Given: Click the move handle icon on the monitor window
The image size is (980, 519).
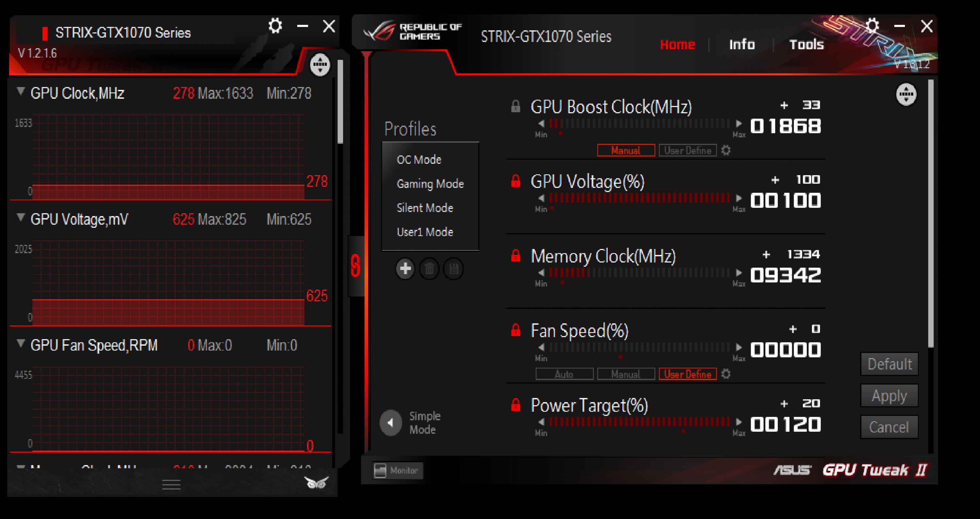Looking at the screenshot, I should (x=319, y=65).
